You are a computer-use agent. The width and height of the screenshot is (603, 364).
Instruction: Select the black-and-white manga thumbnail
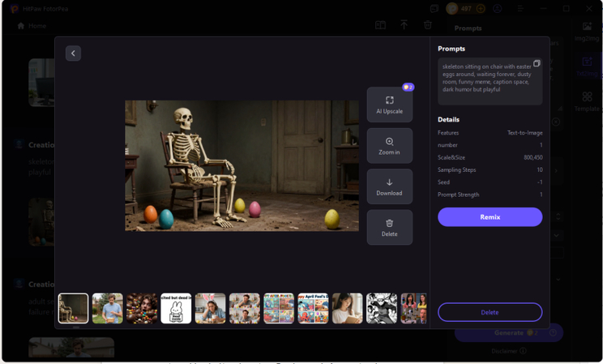point(382,308)
